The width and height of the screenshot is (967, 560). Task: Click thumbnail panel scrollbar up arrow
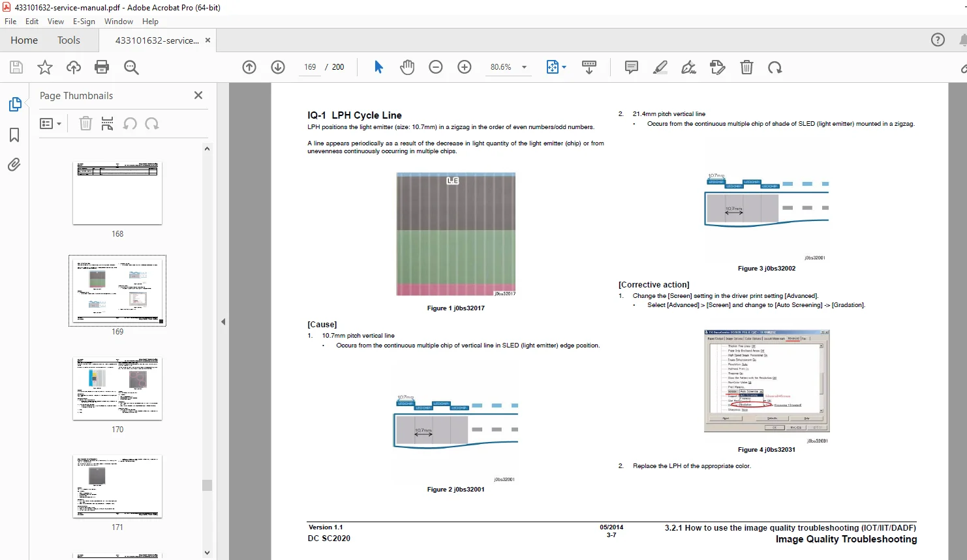point(207,149)
